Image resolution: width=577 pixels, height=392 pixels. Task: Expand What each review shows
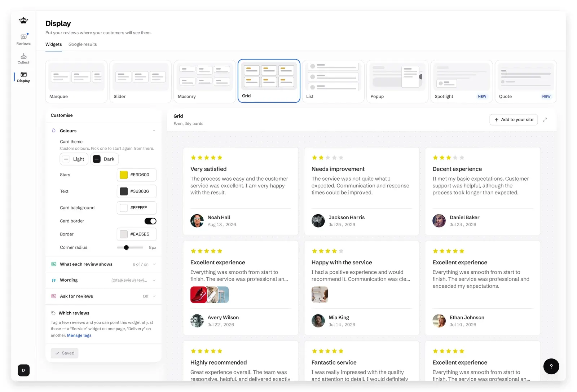(103, 264)
